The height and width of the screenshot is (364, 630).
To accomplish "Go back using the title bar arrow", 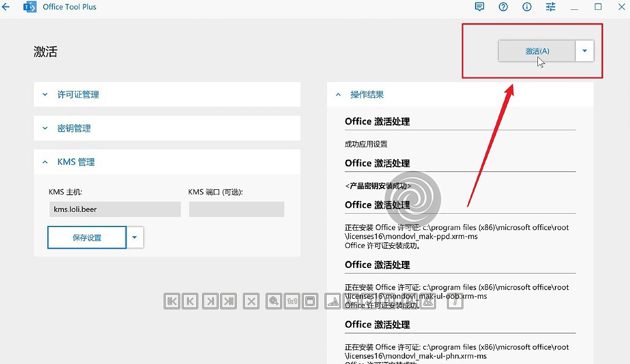I will coord(6,7).
